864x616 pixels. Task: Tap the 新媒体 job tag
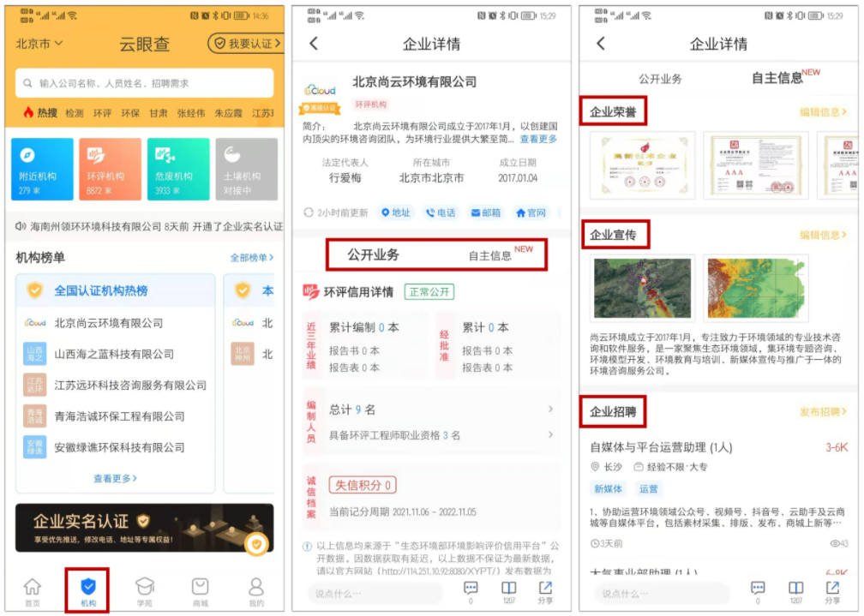(609, 488)
